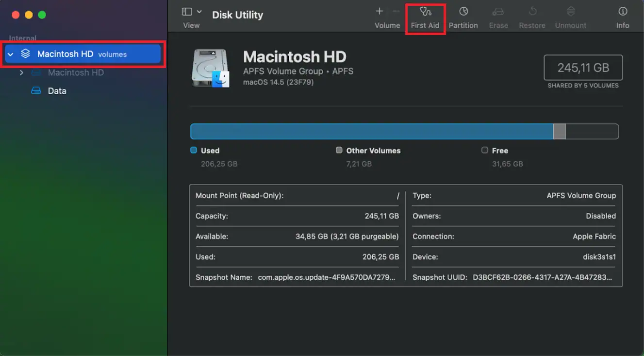Viewport: 644px width, 356px height.
Task: Click the blue Used legend swatch
Action: 194,150
